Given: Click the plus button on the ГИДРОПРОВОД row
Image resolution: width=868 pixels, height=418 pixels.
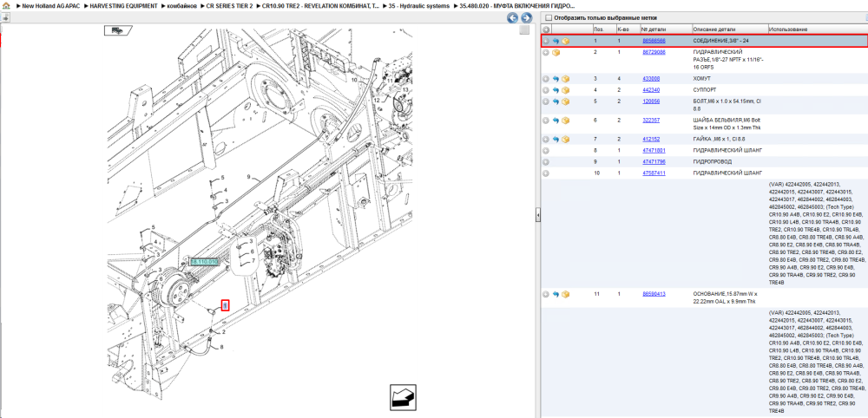Looking at the screenshot, I should 546,162.
